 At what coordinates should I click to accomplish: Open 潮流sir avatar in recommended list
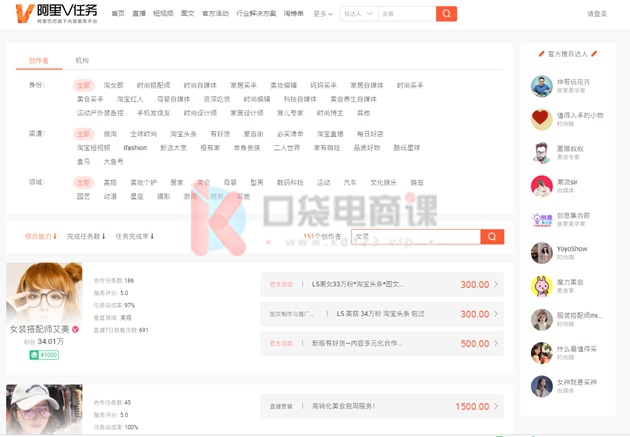pyautogui.click(x=542, y=186)
